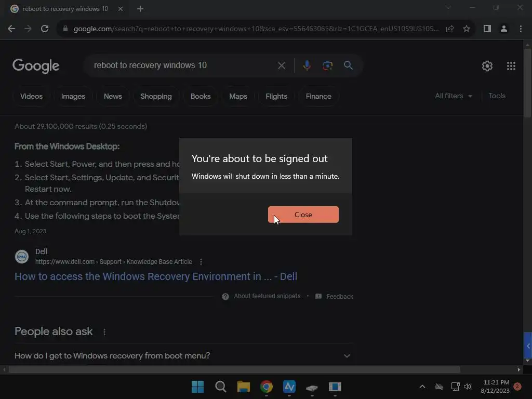Image resolution: width=532 pixels, height=399 pixels.
Task: Click the Dell site favicon
Action: click(x=22, y=257)
